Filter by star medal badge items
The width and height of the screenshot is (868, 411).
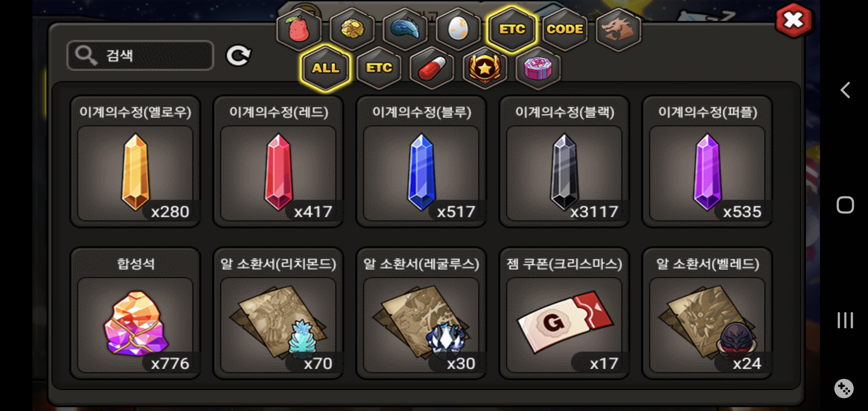pyautogui.click(x=485, y=68)
